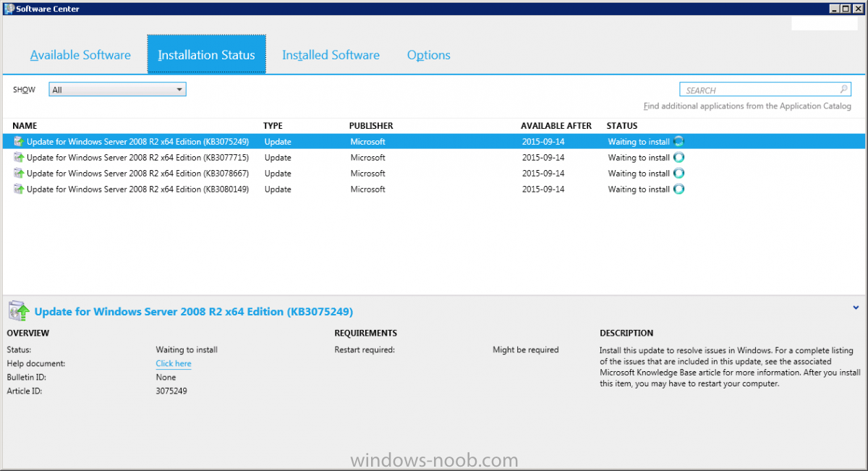The height and width of the screenshot is (471, 868).
Task: Click the Article ID value 3075249
Action: click(171, 391)
